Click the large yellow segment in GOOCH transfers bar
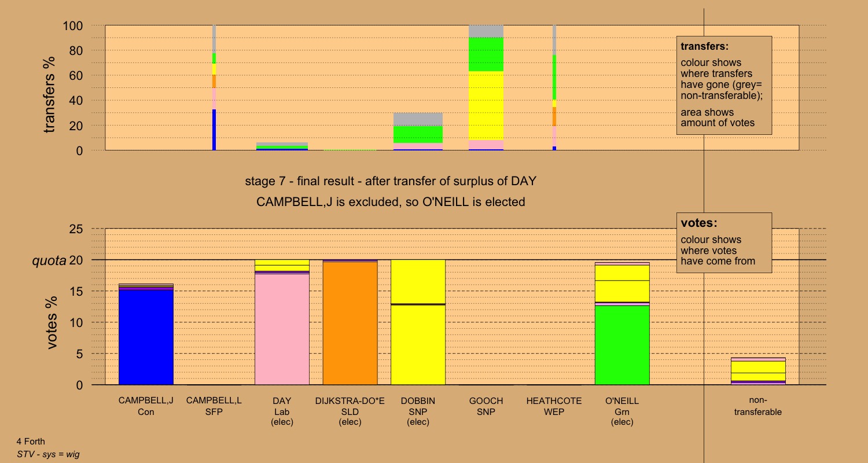868x463 pixels. tap(486, 105)
